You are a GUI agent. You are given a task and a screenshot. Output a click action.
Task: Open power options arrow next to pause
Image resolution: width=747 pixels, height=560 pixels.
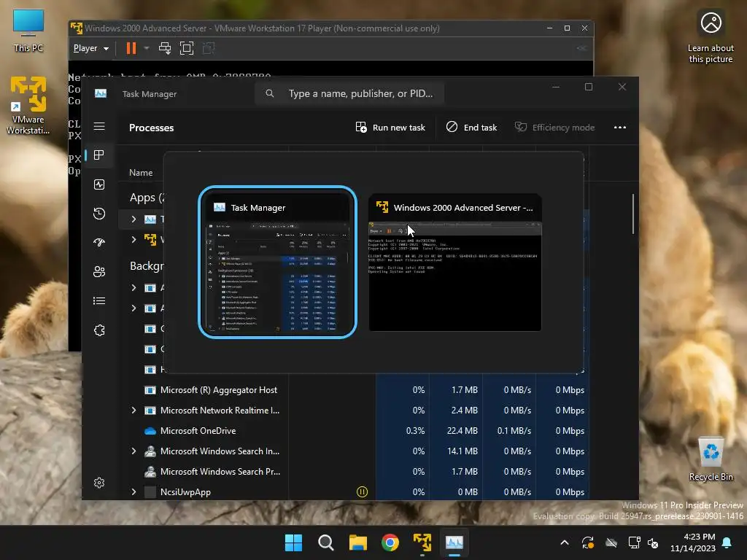(146, 48)
